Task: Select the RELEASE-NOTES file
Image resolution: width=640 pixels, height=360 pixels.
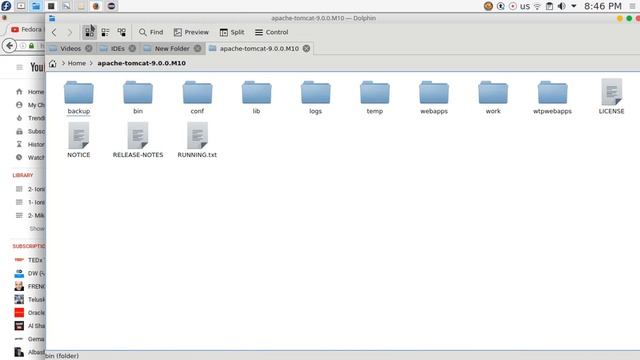Action: coord(138,140)
